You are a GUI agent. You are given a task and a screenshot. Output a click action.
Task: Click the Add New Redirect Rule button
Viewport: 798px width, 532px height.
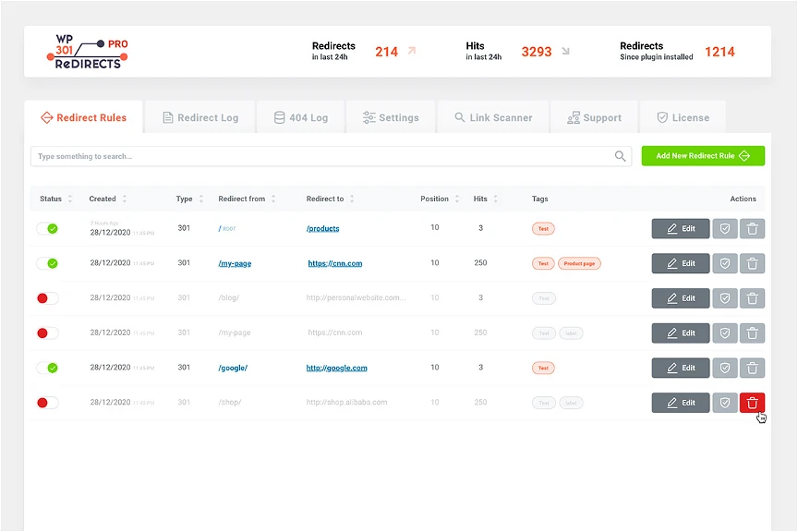click(703, 155)
